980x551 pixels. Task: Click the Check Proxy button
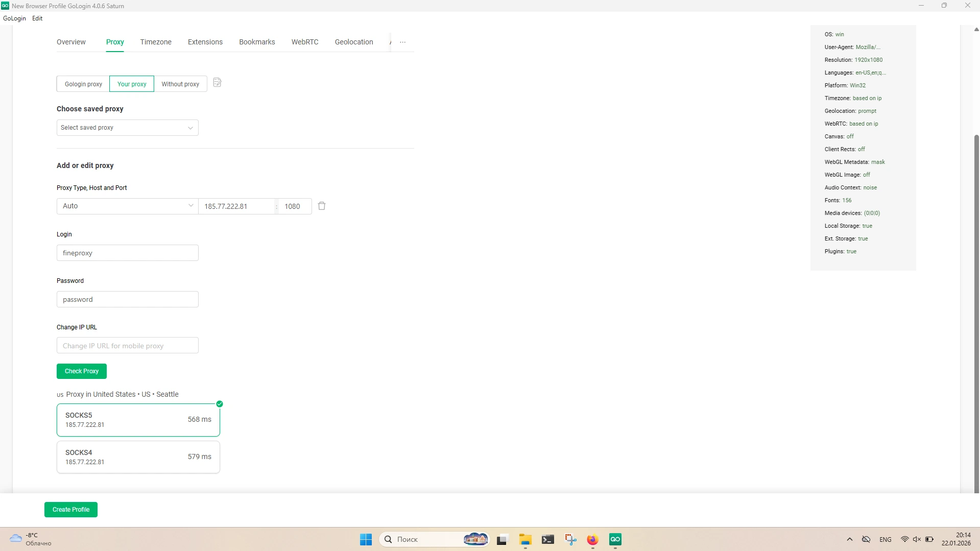click(82, 371)
